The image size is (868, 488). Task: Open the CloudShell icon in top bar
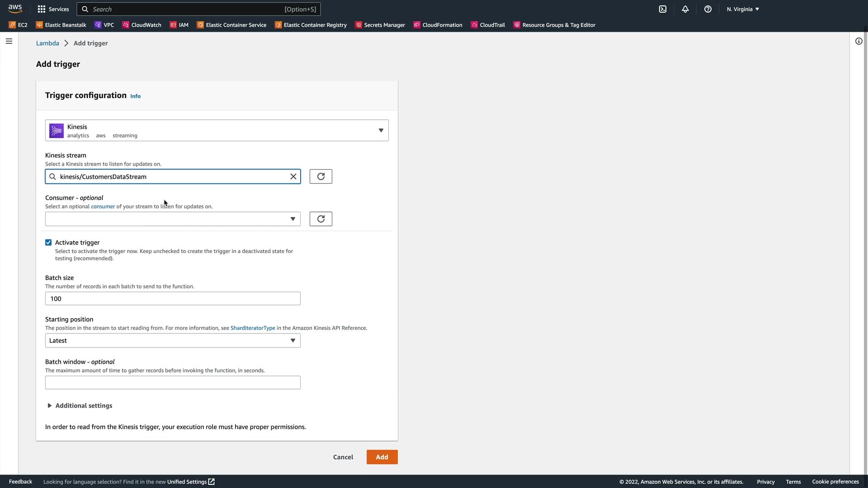663,9
